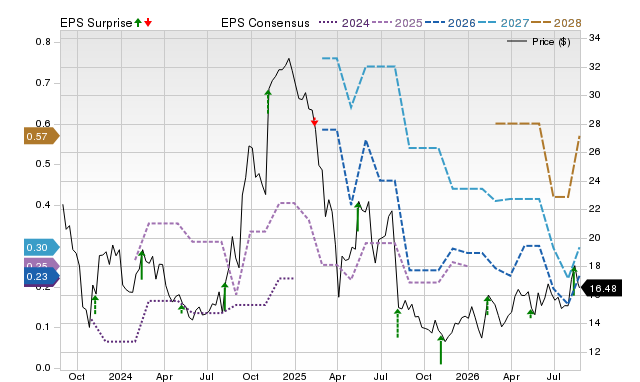Click the brown 0.57 value tag
This screenshot has height=382, width=640.
42,136
